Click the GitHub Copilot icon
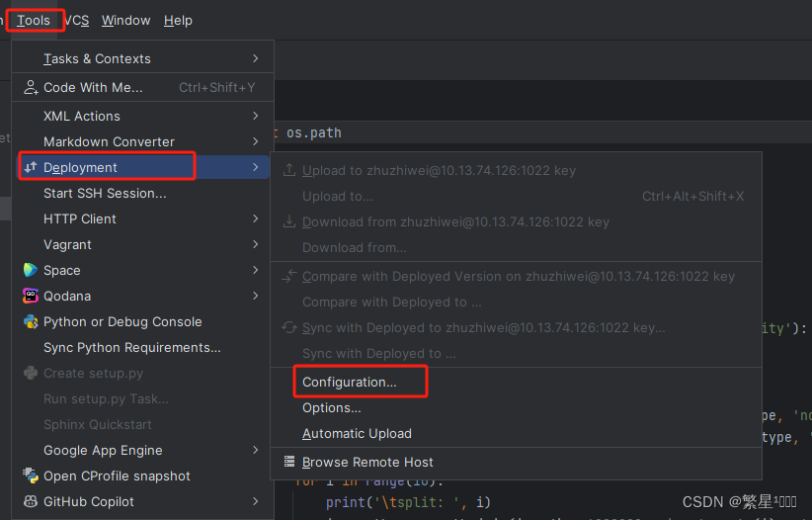Viewport: 812px width, 520px height. (x=31, y=501)
